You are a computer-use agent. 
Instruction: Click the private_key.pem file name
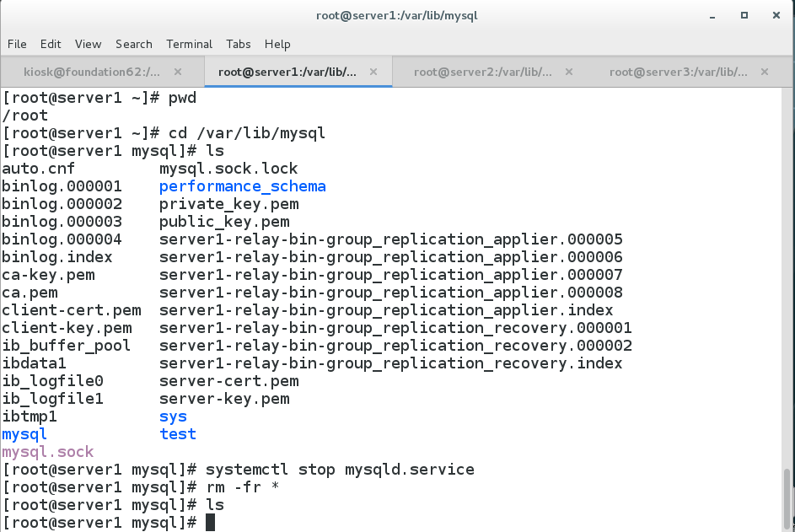coord(228,204)
